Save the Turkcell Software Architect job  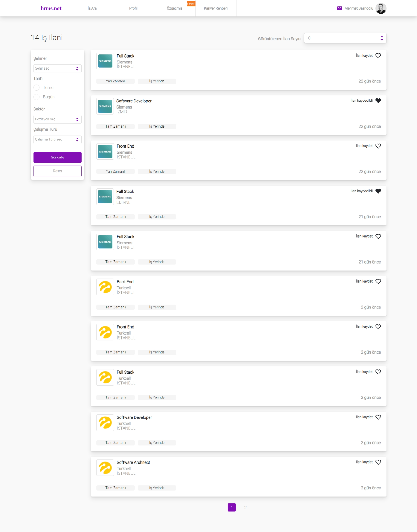(379, 462)
